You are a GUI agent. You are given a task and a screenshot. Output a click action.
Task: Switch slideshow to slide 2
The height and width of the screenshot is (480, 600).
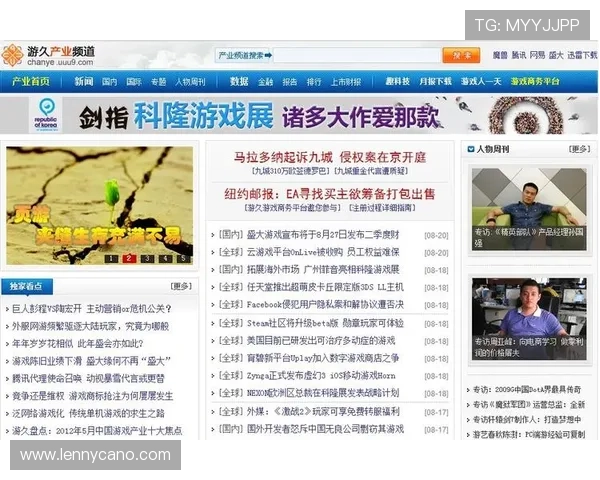[x=129, y=259]
